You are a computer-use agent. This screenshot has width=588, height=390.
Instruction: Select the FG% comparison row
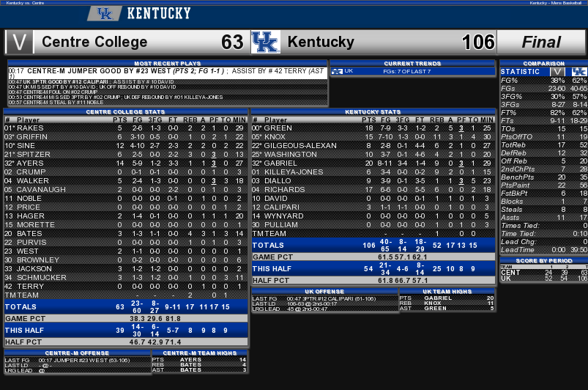544,81
